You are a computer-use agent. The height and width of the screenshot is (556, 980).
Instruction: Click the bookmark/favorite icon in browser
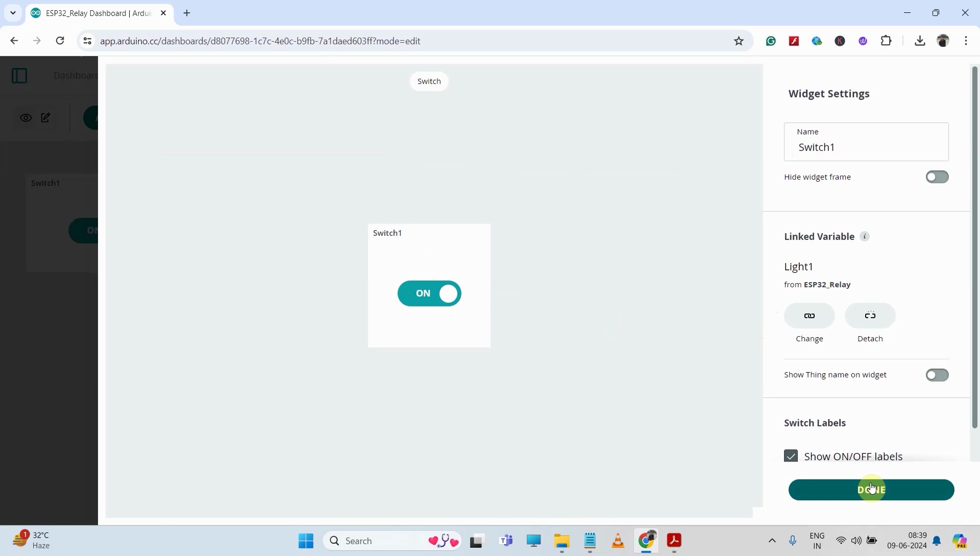click(x=739, y=41)
